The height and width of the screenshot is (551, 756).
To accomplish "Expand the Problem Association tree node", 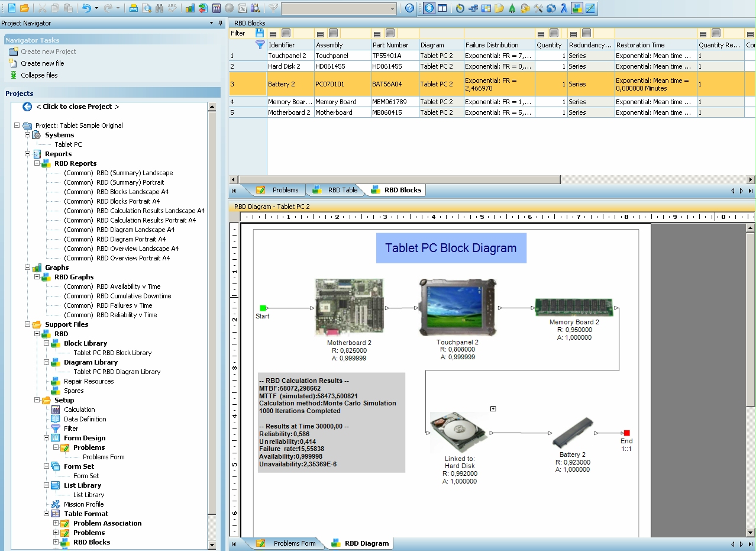I will (x=56, y=523).
